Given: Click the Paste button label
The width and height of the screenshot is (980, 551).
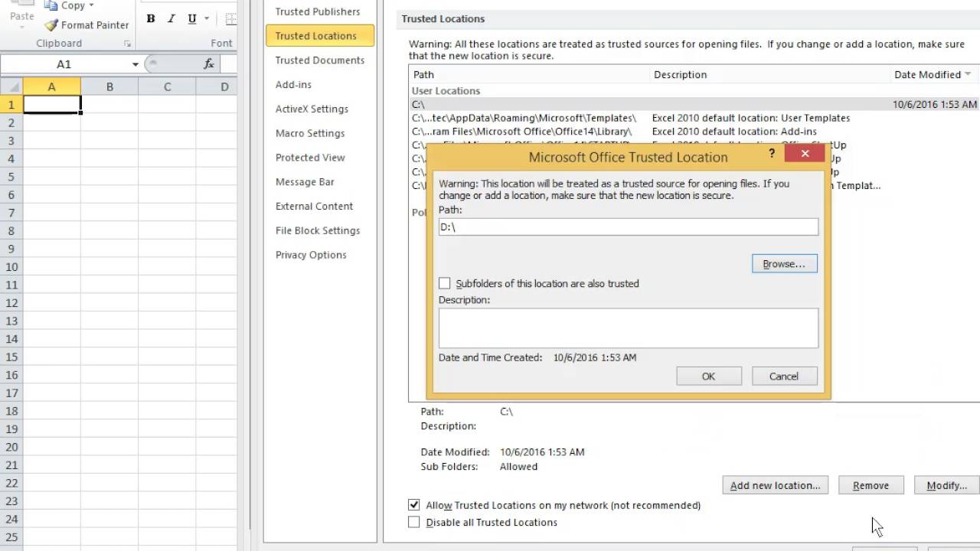Looking at the screenshot, I should pos(21,16).
